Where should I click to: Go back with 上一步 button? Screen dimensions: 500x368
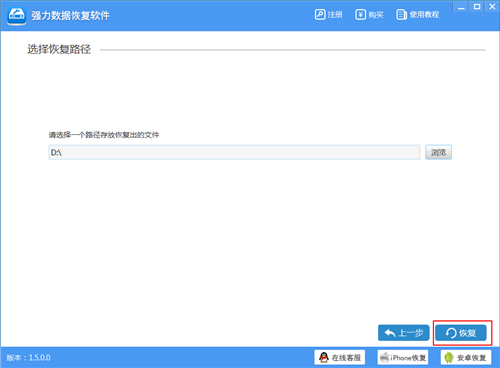(x=404, y=333)
